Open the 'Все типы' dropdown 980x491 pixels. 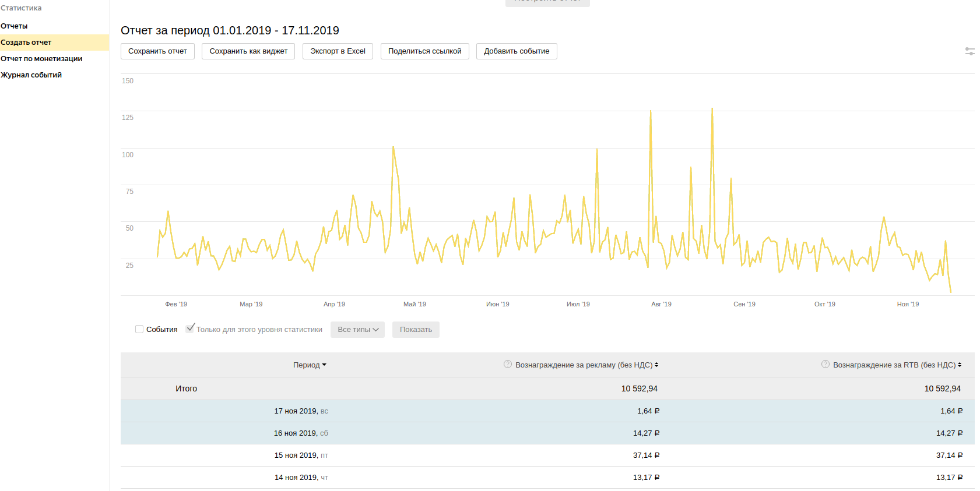tap(357, 330)
